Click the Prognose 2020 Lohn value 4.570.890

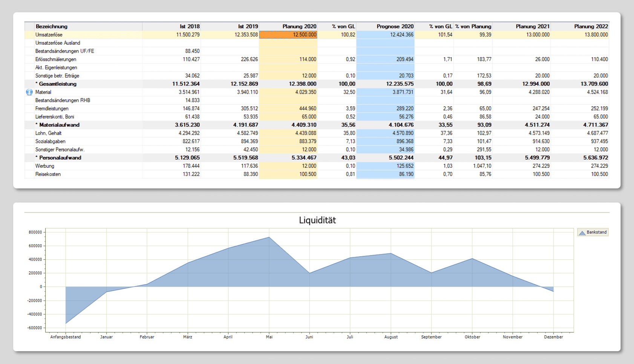(403, 133)
